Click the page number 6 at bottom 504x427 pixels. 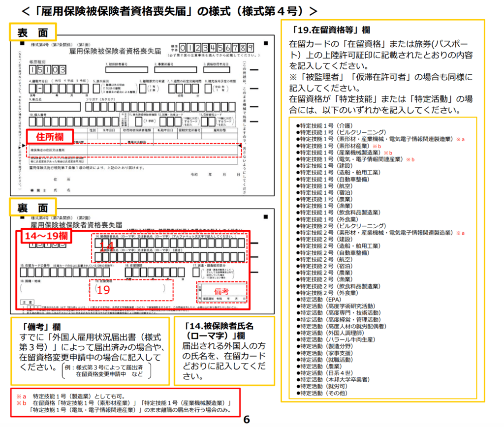[x=247, y=420]
